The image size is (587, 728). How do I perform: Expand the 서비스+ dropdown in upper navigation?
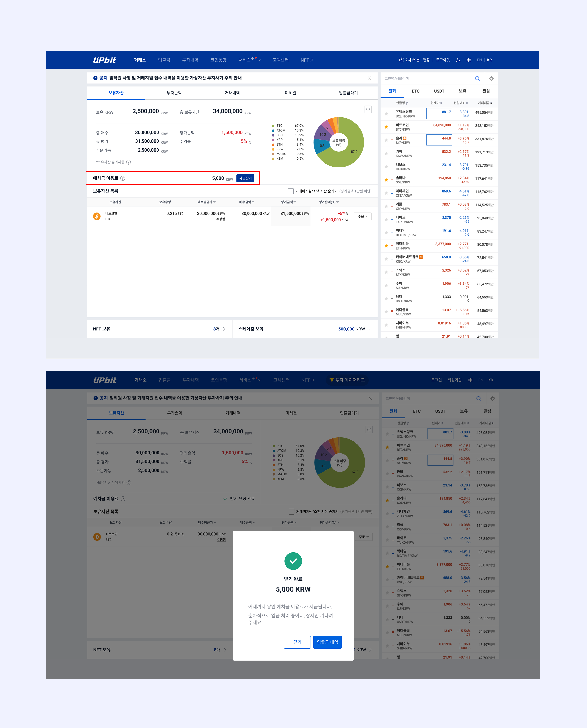[249, 60]
